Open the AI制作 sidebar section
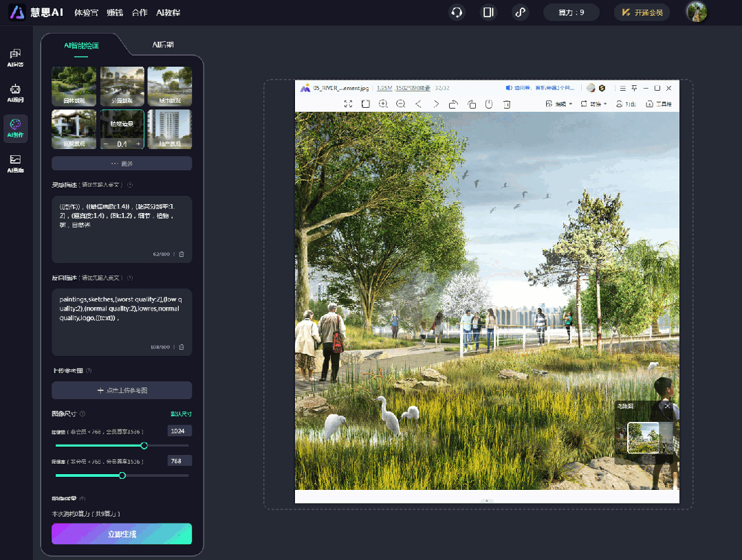 [16, 128]
